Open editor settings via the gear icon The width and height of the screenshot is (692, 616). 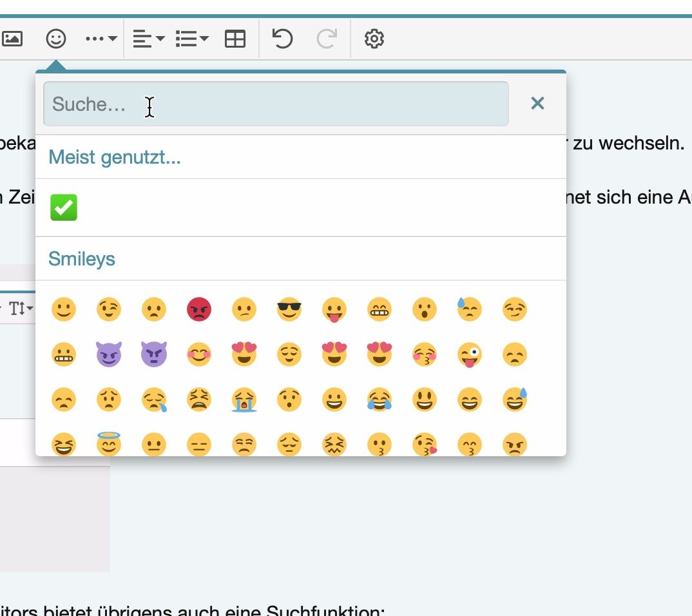tap(374, 39)
